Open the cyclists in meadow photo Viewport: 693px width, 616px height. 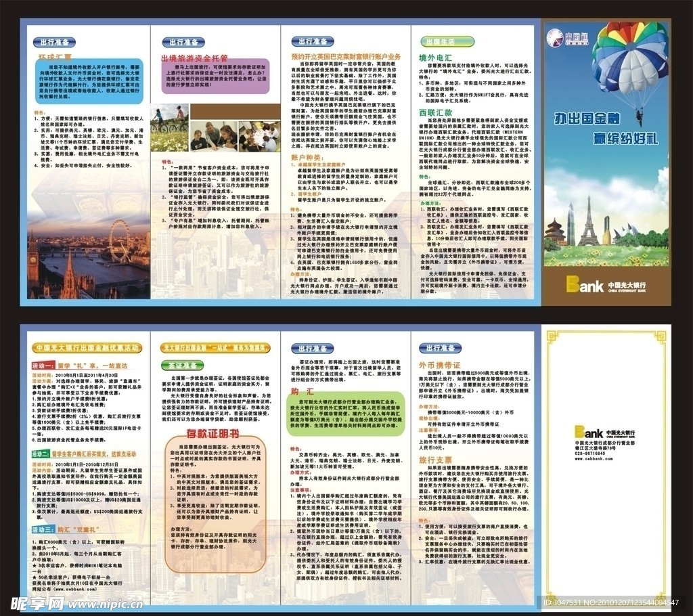pos(169,128)
